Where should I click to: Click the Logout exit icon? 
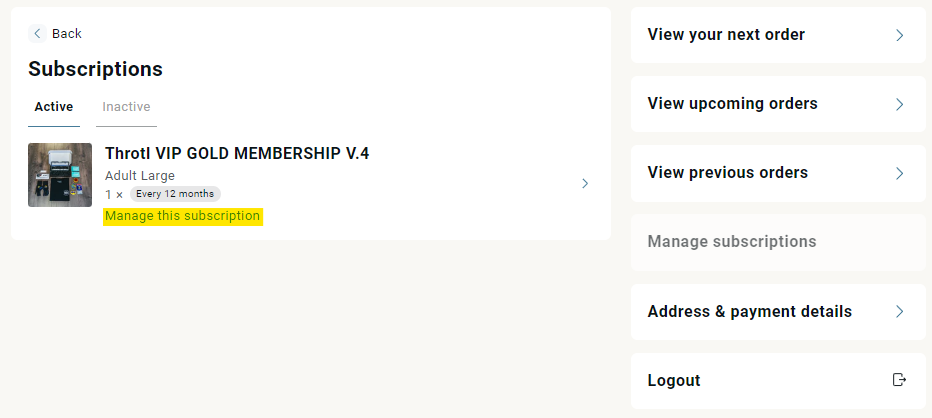point(899,380)
